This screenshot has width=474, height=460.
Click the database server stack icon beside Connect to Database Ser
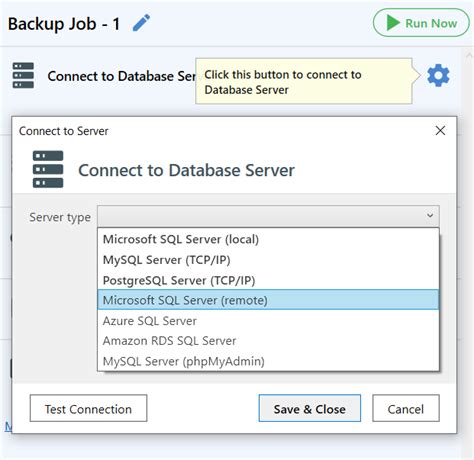pyautogui.click(x=23, y=75)
